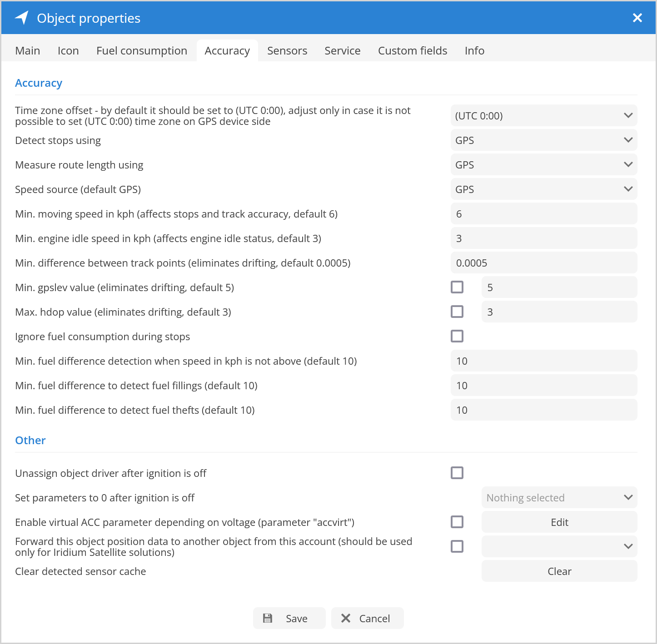Close the Object properties dialog
Image resolution: width=657 pixels, height=644 pixels.
coord(637,18)
